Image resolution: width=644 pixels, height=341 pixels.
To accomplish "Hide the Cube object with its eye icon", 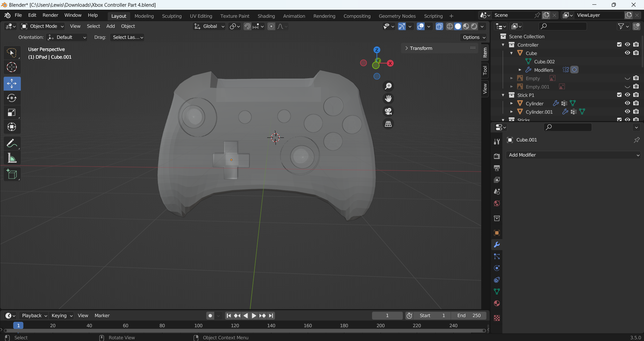I will tap(627, 53).
